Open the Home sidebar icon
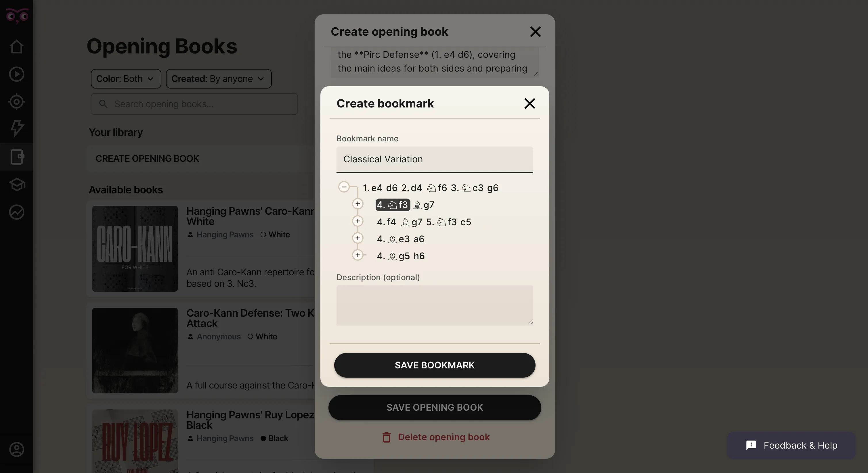This screenshot has height=473, width=868. click(16, 47)
